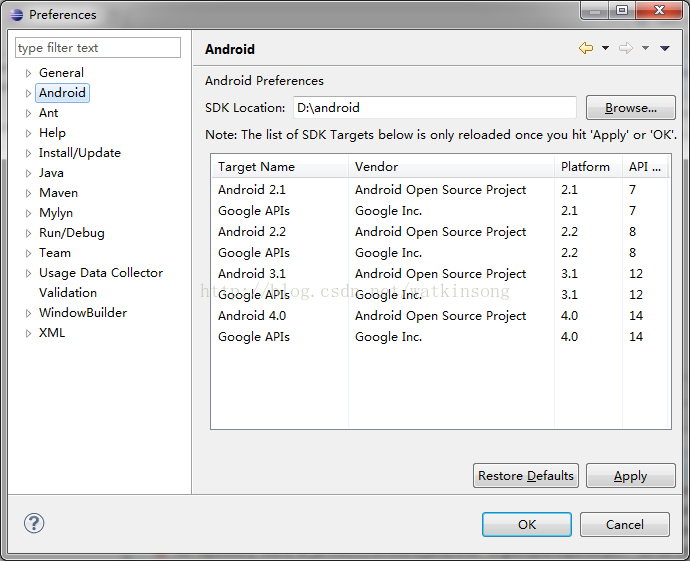This screenshot has height=561, width=690.
Task: Sort by Target Name column header
Action: point(280,167)
